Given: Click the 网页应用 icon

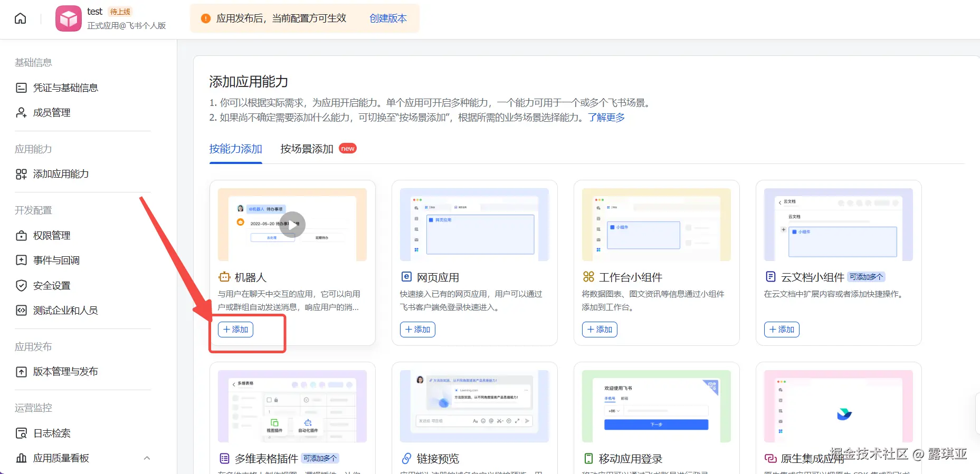Looking at the screenshot, I should 406,277.
